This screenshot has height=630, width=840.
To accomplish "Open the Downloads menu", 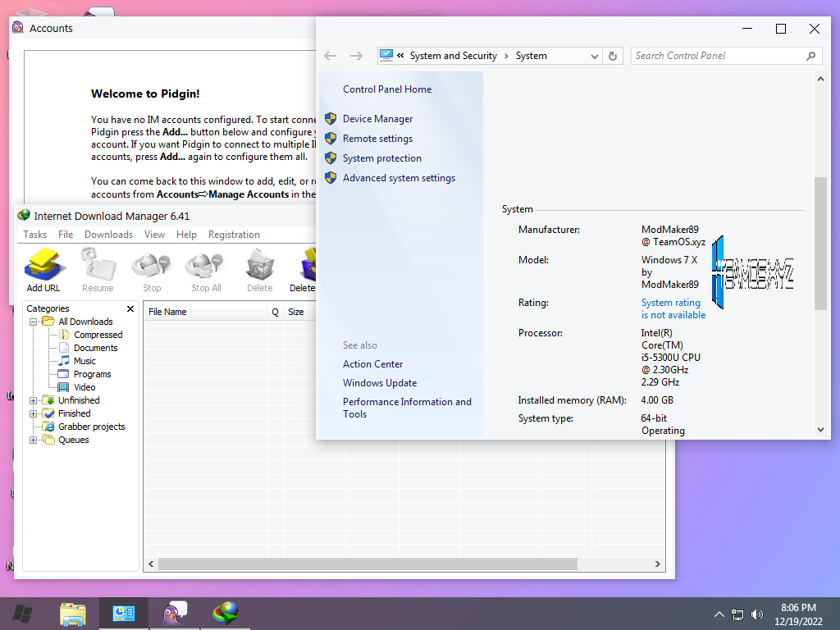I will click(108, 235).
